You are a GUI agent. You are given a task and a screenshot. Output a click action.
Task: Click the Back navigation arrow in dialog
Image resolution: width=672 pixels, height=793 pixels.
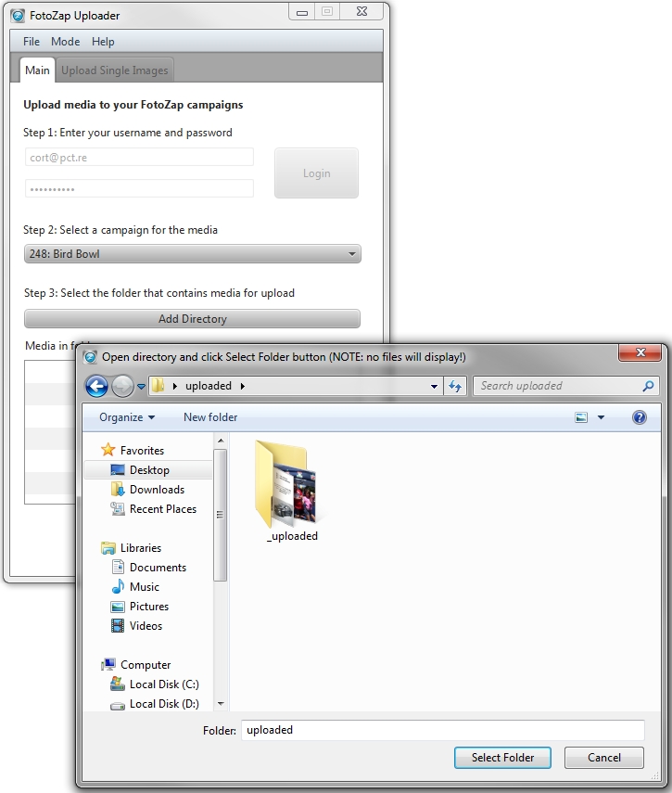coord(96,386)
